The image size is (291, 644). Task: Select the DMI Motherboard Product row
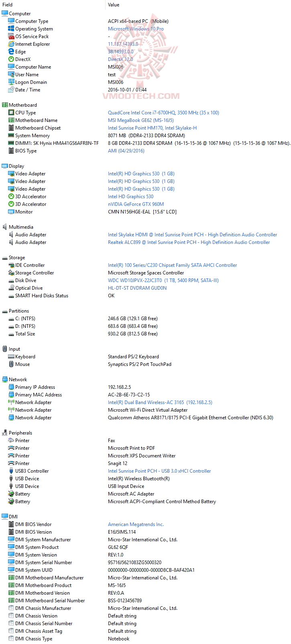(145, 585)
